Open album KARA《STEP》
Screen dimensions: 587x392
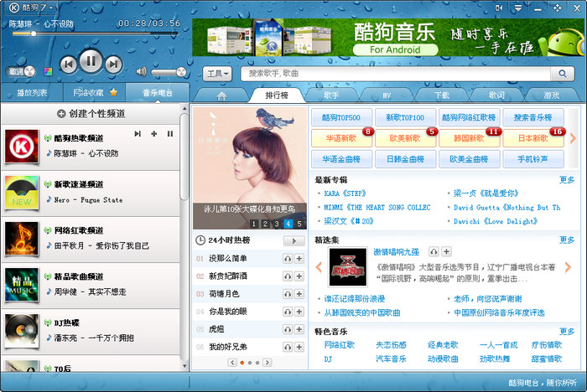[x=345, y=193]
